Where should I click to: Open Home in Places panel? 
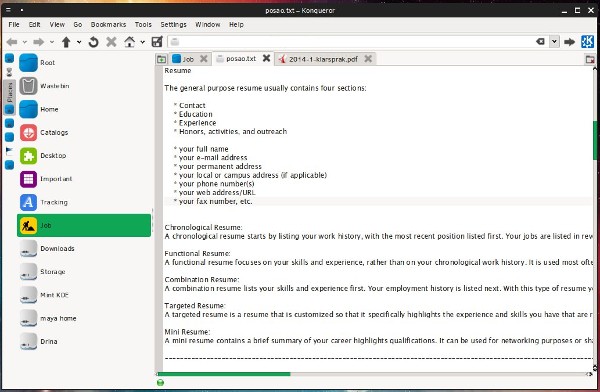pyautogui.click(x=84, y=109)
